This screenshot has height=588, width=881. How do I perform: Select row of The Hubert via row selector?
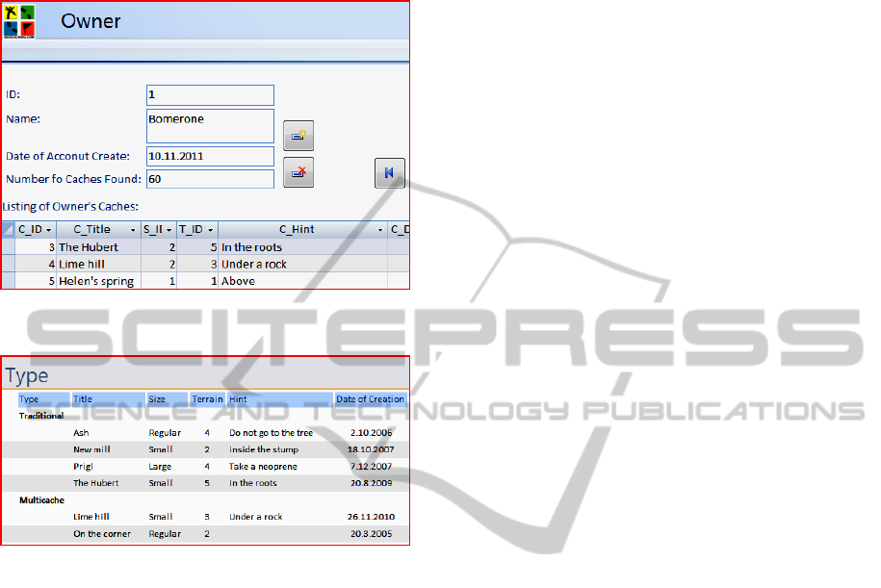pyautogui.click(x=8, y=247)
